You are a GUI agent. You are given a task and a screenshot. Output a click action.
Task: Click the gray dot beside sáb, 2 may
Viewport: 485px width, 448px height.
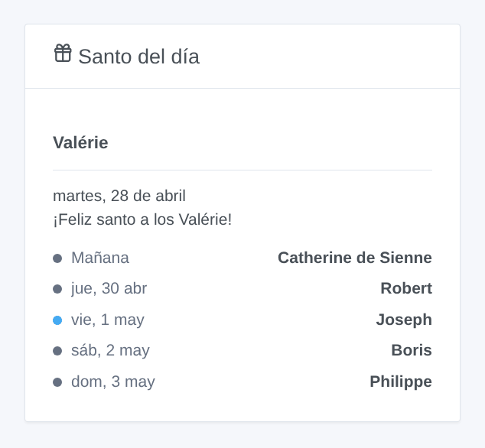coord(57,351)
